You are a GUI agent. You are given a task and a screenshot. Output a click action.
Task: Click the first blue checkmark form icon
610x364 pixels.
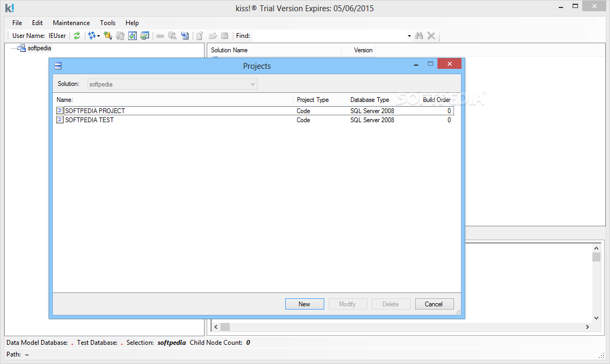[132, 36]
